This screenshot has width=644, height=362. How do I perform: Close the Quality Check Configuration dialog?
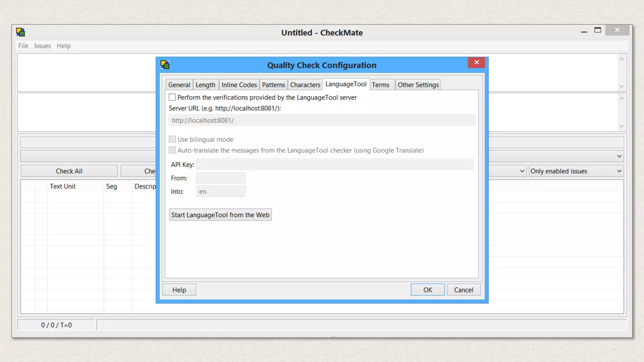click(x=476, y=63)
